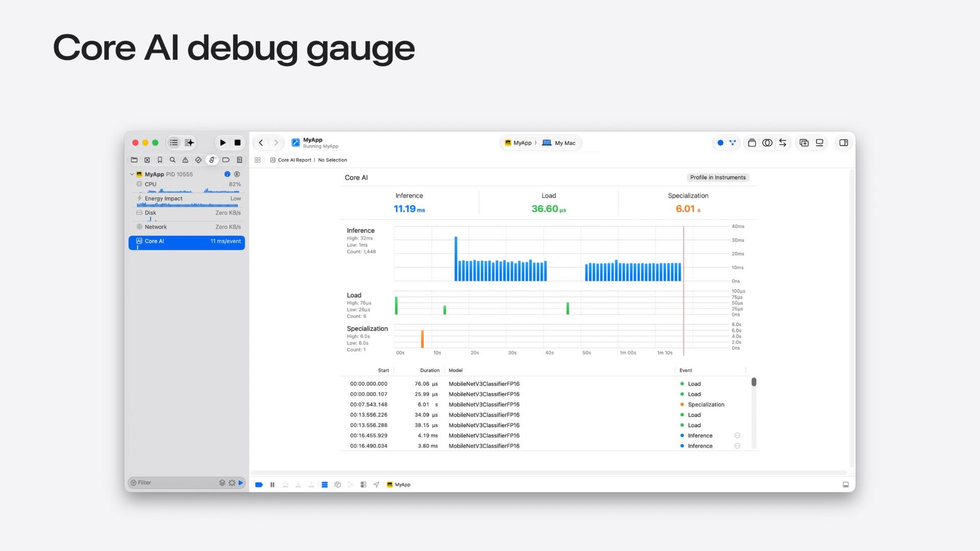Open the Source Control navigator tab
The image size is (980, 551).
click(147, 160)
